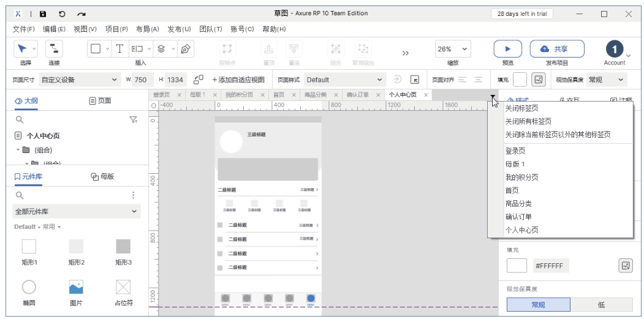The height and width of the screenshot is (319, 644).
Task: Select the connect tool
Action: click(55, 49)
